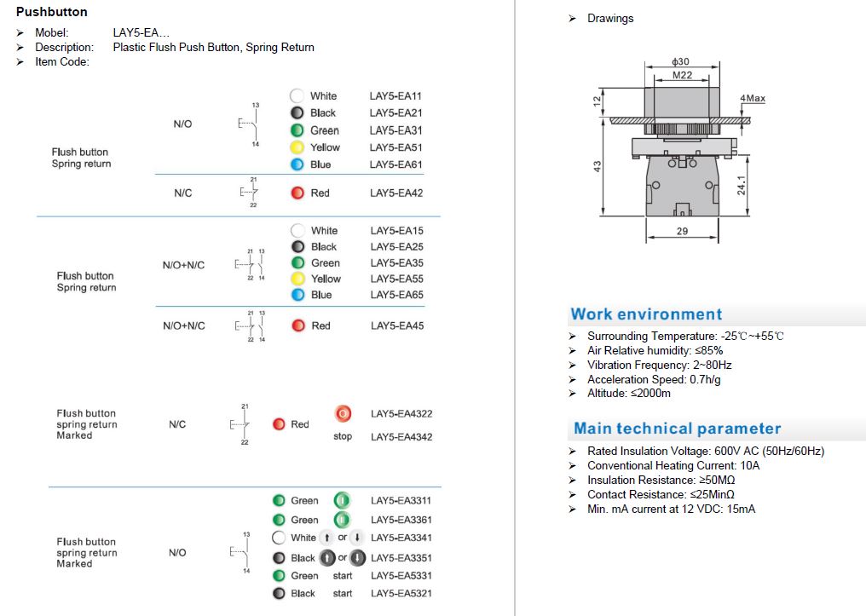
Task: Click the green button circle beside LAY5-EA35
Action: click(297, 263)
